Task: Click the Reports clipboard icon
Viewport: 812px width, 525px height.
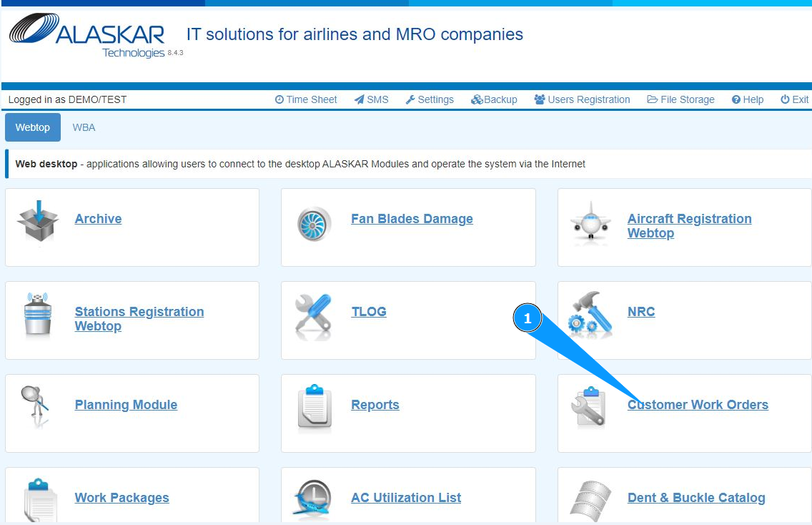Action: [x=315, y=408]
